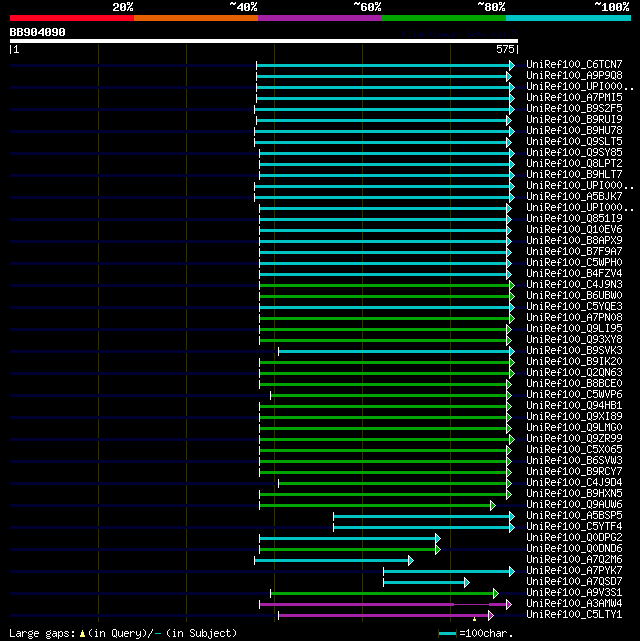Click the query end position 575
Image resolution: width=640 pixels, height=641 pixels.
(505, 49)
